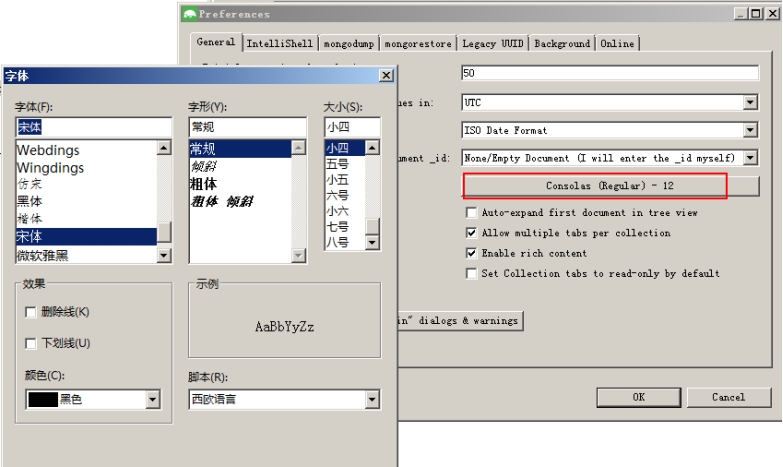Open the mongorestore tab
Screen dimensions: 783x467
[418, 43]
